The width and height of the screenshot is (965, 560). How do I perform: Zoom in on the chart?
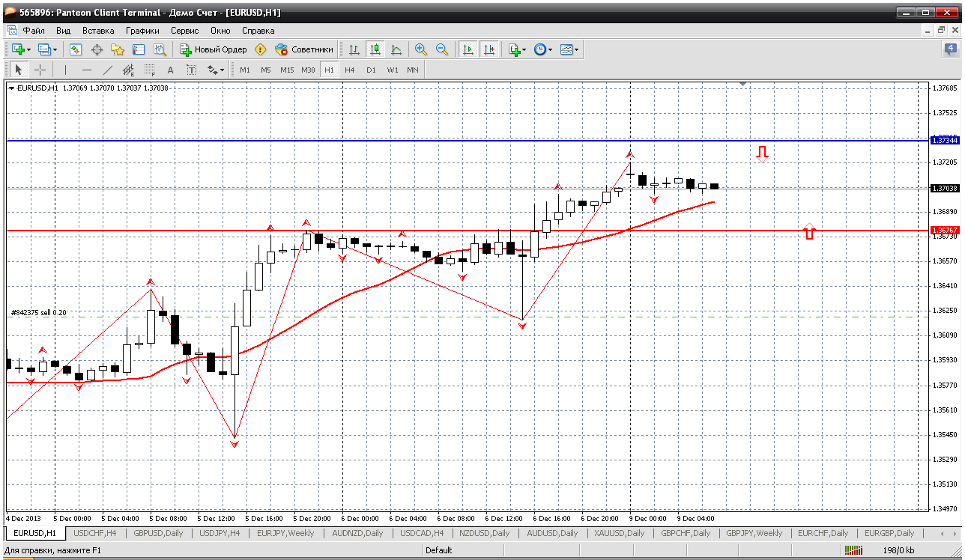click(x=421, y=49)
